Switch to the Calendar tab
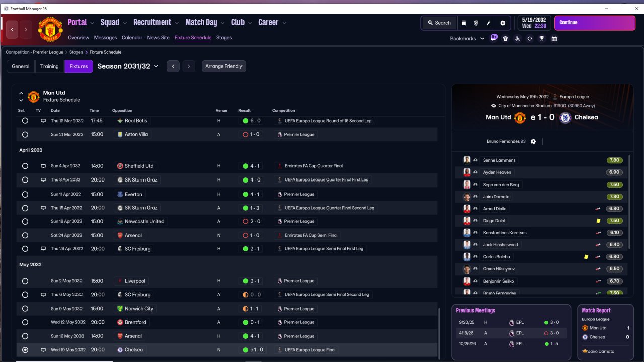This screenshot has width=644, height=362. [x=132, y=38]
